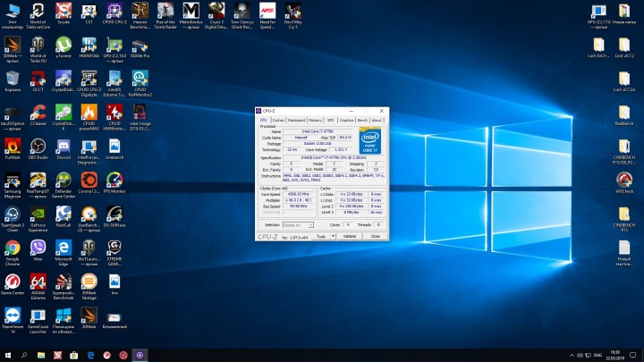Click the Instructions list in CPU-Z
Image resolution: width=644 pixels, height=362 pixels.
334,178
